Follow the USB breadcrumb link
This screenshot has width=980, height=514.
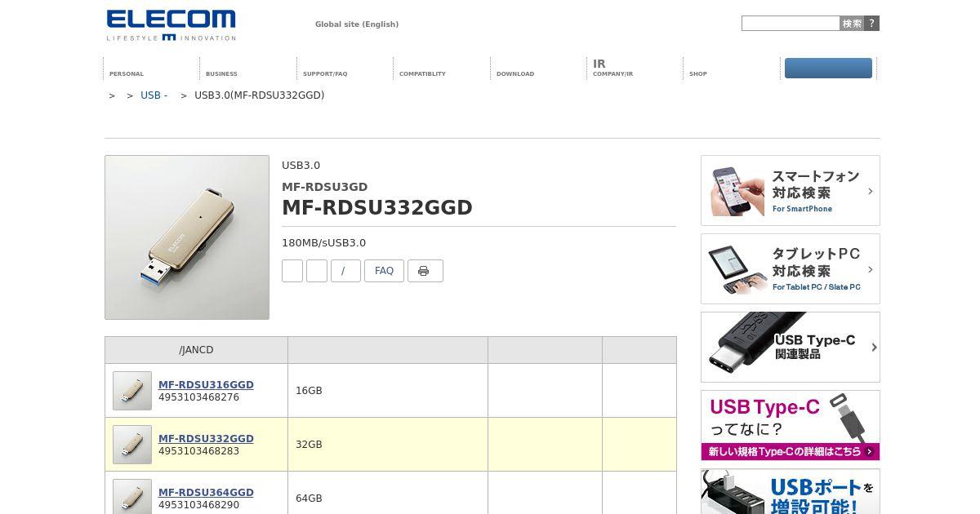click(154, 95)
